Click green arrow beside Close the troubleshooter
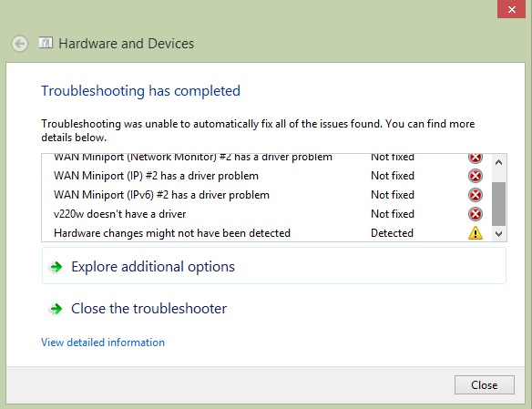This screenshot has width=532, height=409. (x=56, y=309)
